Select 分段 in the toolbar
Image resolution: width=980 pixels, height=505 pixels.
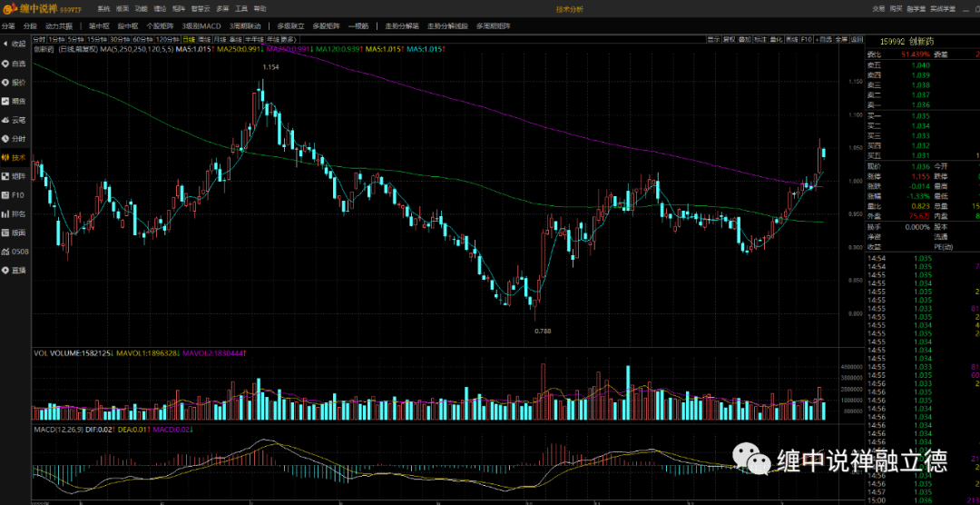pyautogui.click(x=30, y=26)
